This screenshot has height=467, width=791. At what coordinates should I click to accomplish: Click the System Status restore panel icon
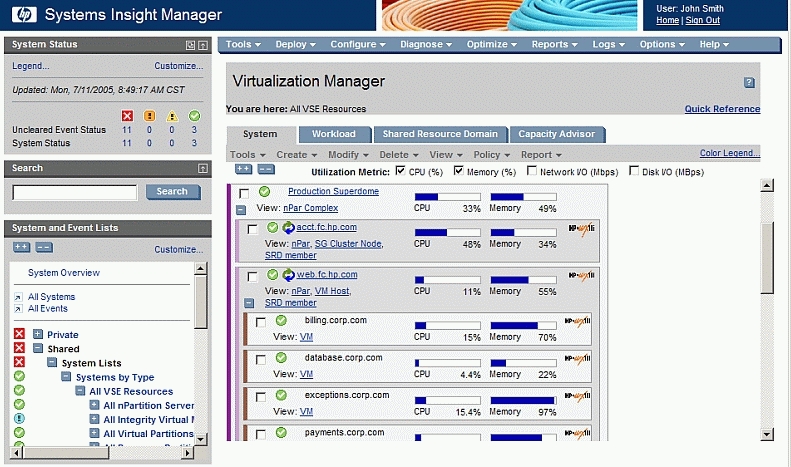coord(190,45)
